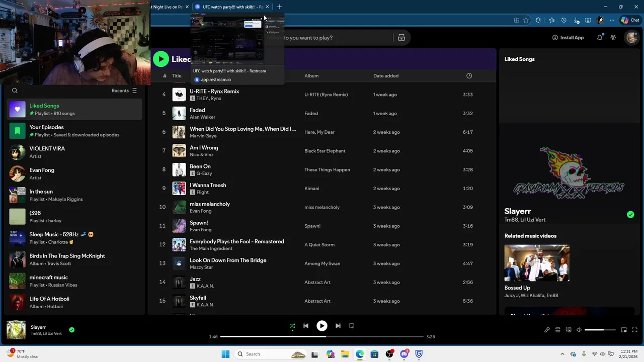This screenshot has height=362, width=644.
Task: Open the play queue icon
Action: pyautogui.click(x=557, y=330)
